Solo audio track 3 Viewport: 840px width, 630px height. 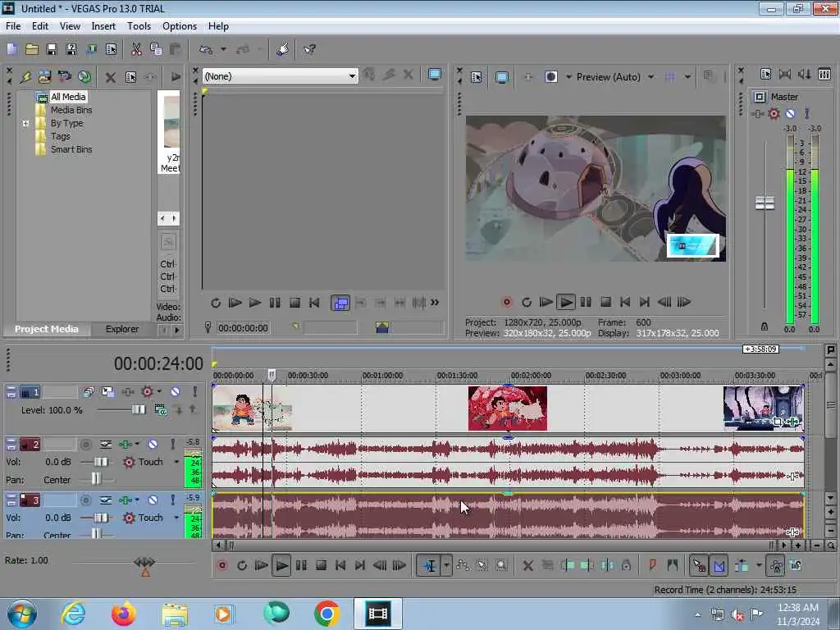tap(172, 500)
